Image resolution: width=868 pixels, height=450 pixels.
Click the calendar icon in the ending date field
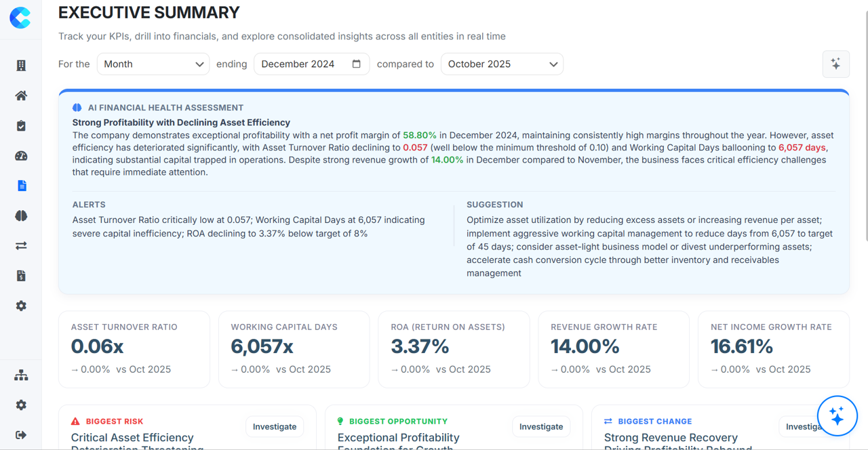(357, 64)
